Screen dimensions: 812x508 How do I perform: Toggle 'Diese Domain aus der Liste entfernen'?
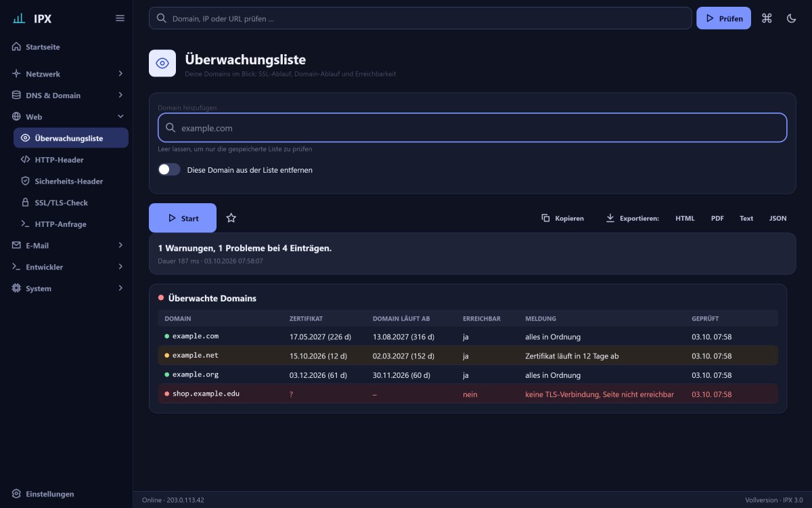coord(169,169)
